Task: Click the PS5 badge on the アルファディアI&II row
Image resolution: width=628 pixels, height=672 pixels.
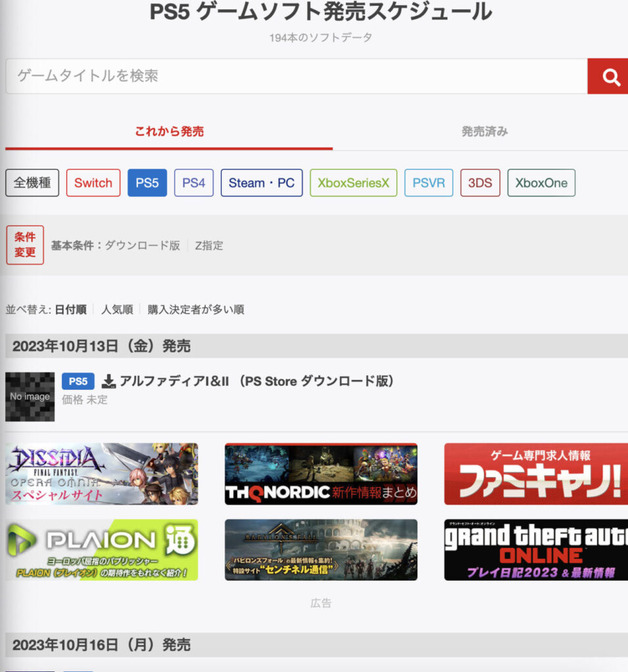Action: click(78, 381)
